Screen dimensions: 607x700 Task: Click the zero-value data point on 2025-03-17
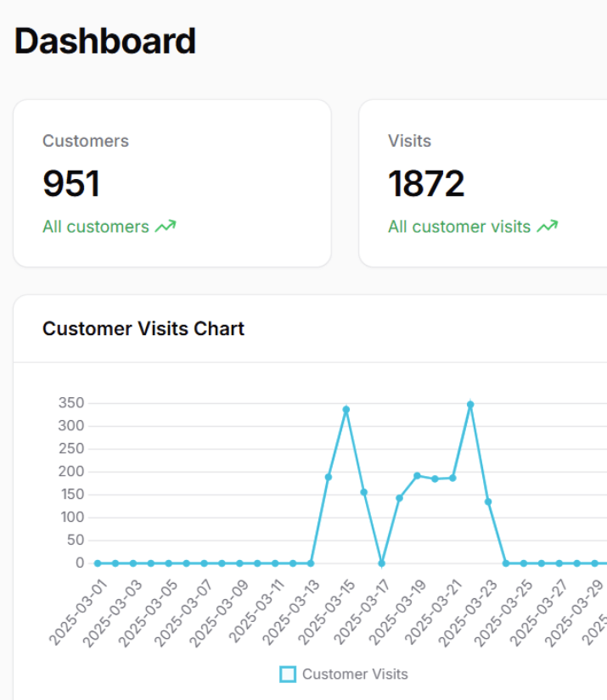click(381, 563)
